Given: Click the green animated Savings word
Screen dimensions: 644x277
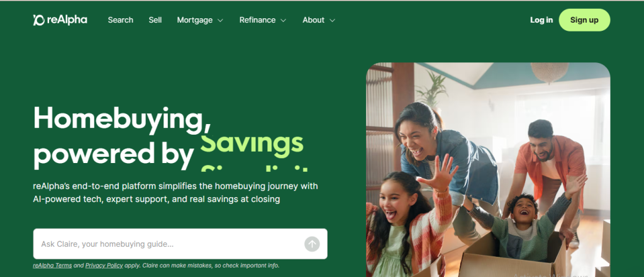Looking at the screenshot, I should point(252,143).
